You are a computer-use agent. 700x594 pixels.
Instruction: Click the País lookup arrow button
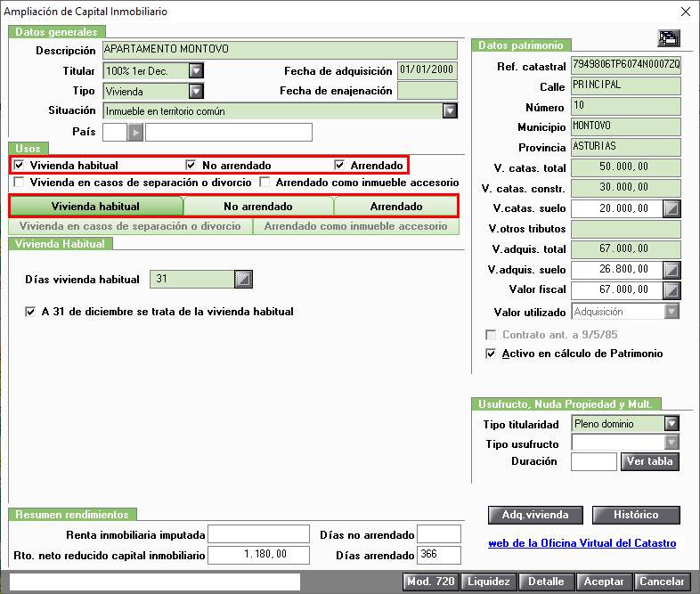135,132
